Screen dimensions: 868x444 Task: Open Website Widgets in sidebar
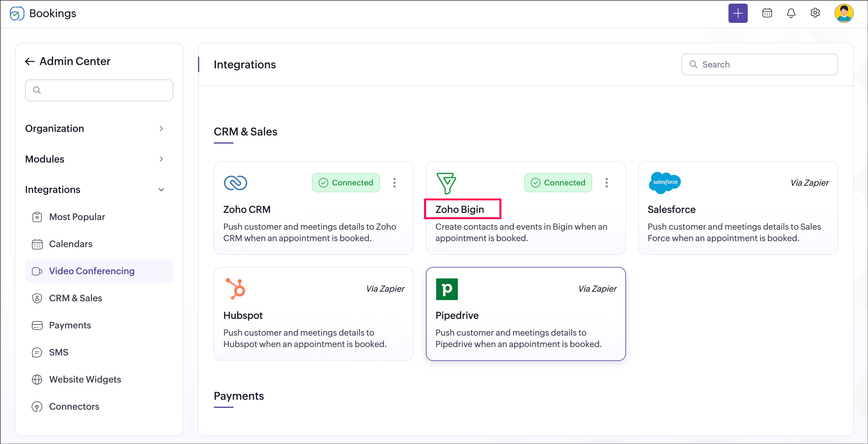pyautogui.click(x=85, y=379)
